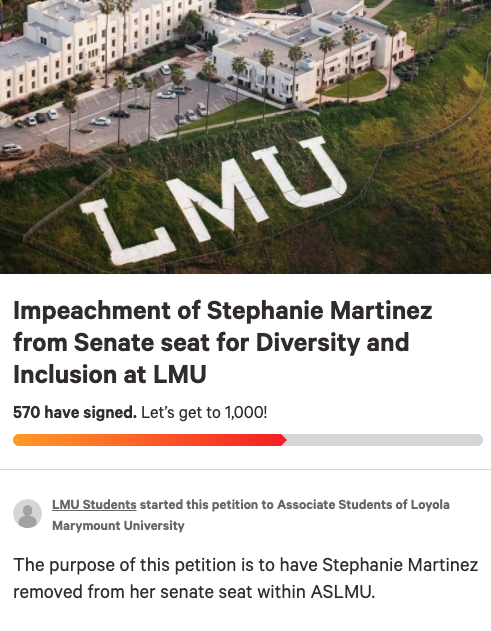Click the petition description paragraph about ASLMU
Screen dimensions: 491x631
pyautogui.click(x=246, y=578)
